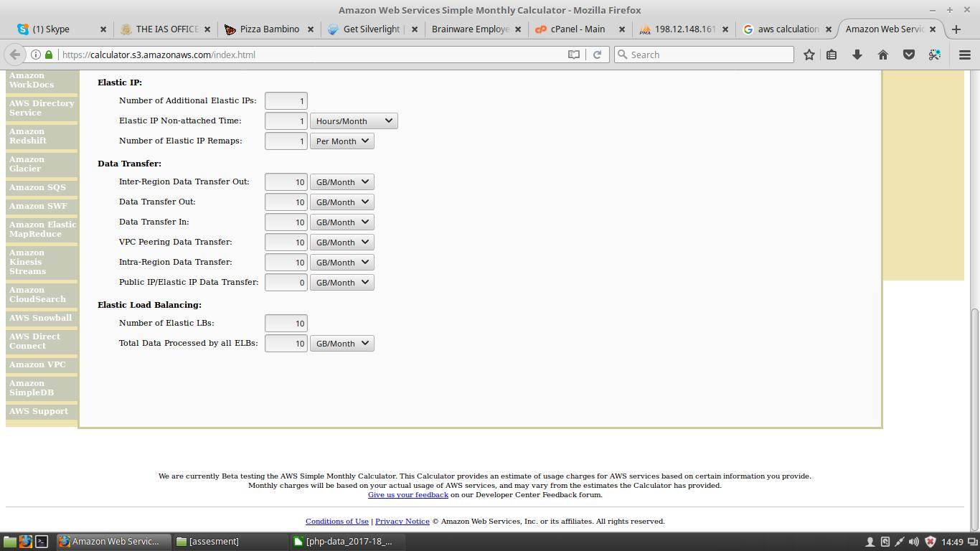
Task: Show bookmarks list icon
Action: 831,55
